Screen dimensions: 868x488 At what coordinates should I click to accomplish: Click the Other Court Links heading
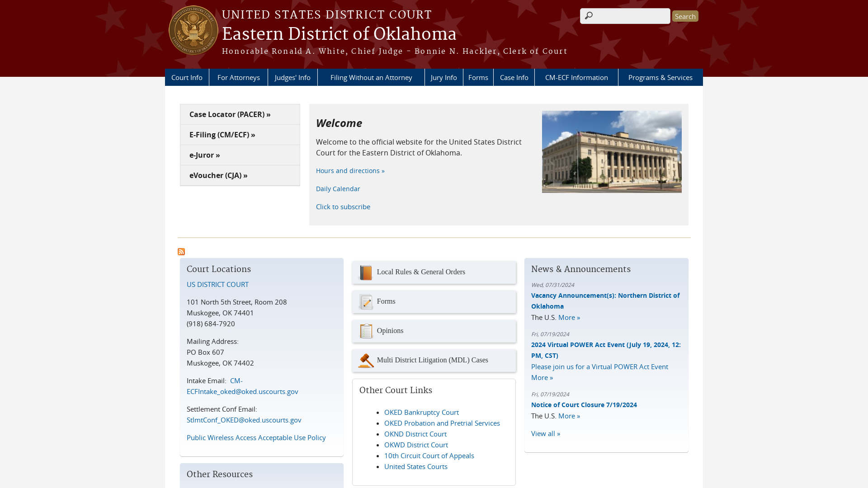(396, 390)
